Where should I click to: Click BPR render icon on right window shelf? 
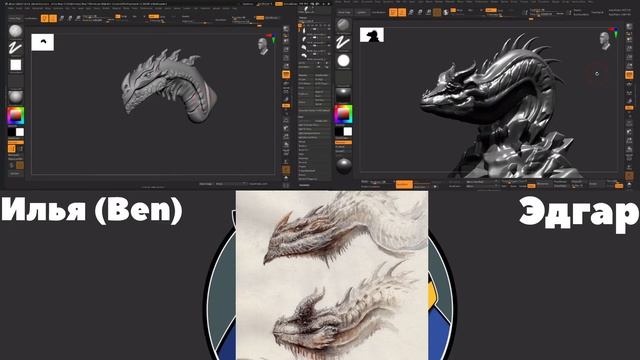(x=629, y=27)
